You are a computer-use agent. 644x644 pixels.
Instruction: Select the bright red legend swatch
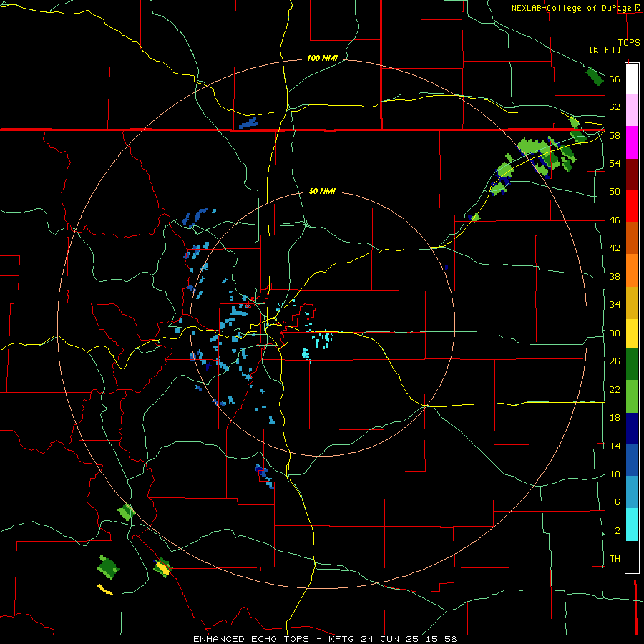point(632,206)
